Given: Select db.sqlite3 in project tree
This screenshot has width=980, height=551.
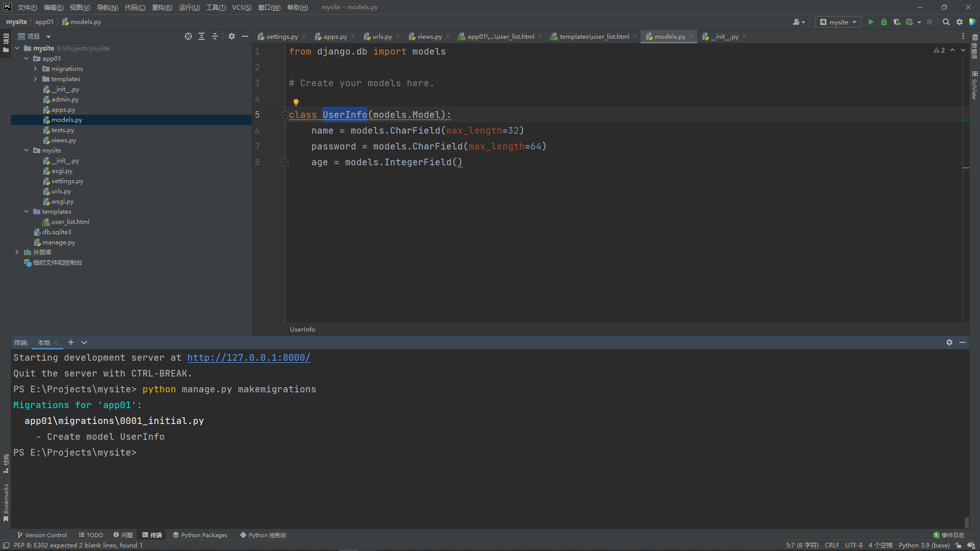Looking at the screenshot, I should [x=57, y=232].
